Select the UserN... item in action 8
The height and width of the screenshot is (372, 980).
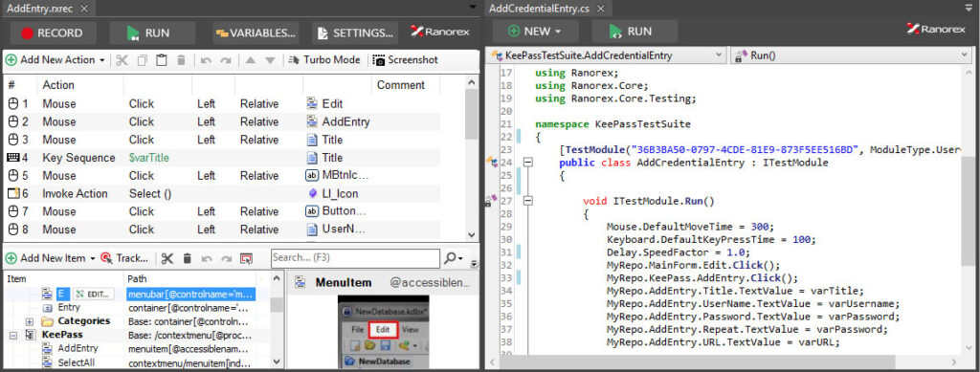point(336,230)
